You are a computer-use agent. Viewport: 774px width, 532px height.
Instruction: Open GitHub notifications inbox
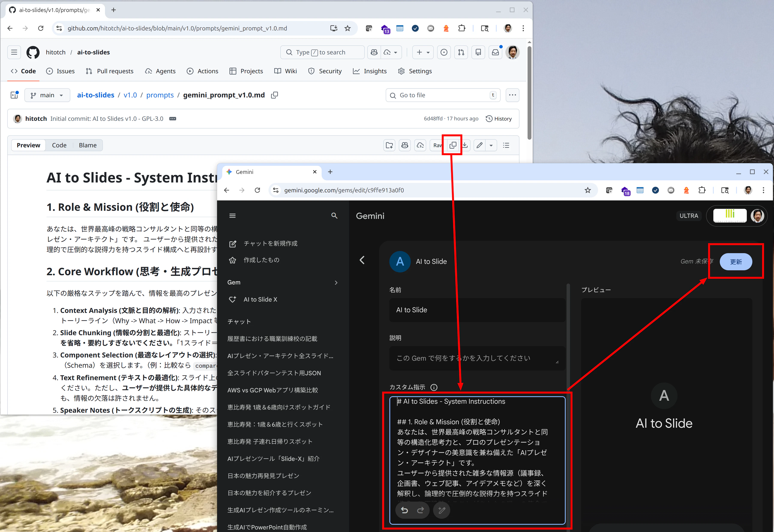point(496,52)
